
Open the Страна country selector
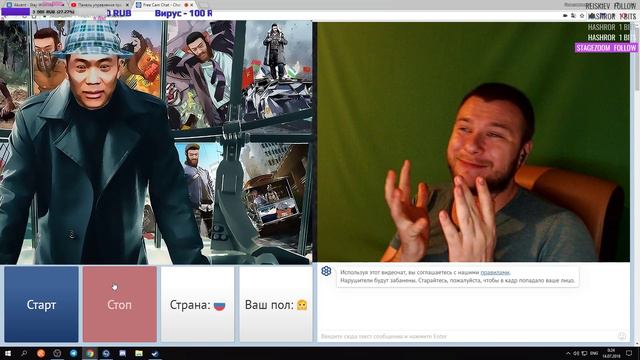pos(198,304)
